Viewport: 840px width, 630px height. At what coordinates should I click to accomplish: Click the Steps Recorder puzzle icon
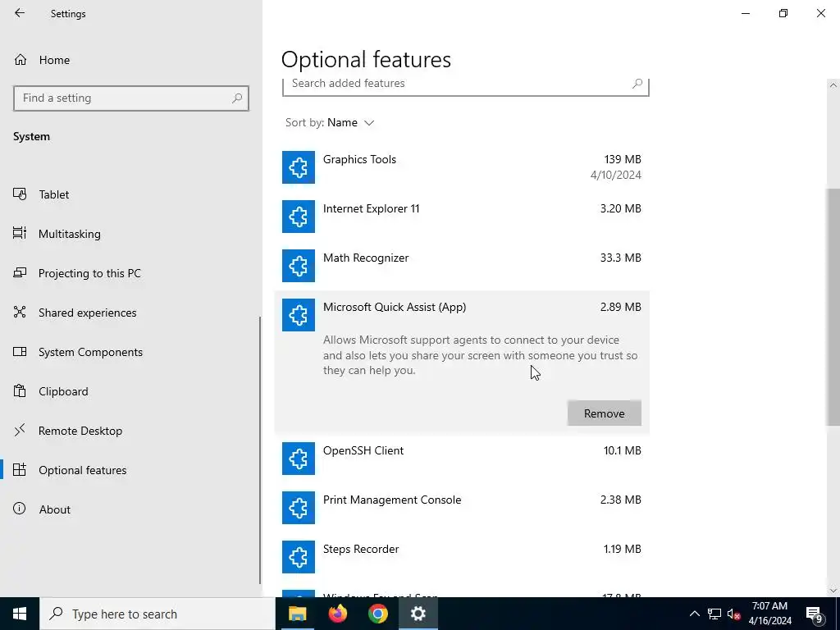coord(299,557)
